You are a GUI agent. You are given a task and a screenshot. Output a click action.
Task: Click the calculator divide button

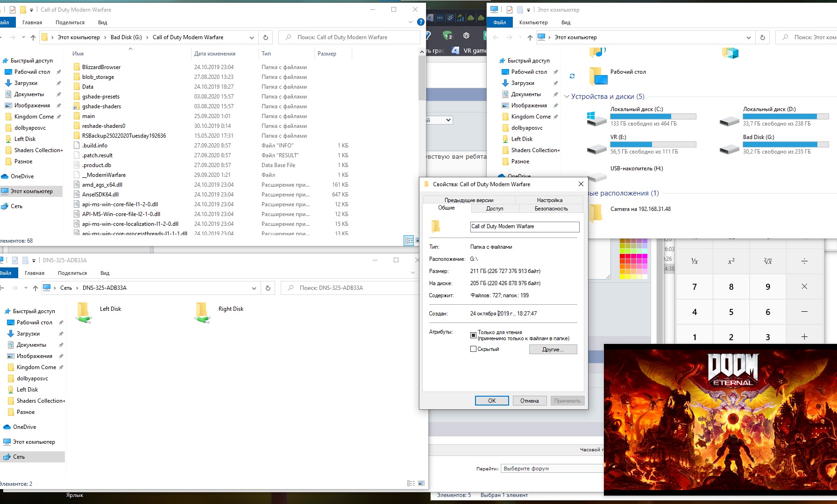(x=804, y=261)
